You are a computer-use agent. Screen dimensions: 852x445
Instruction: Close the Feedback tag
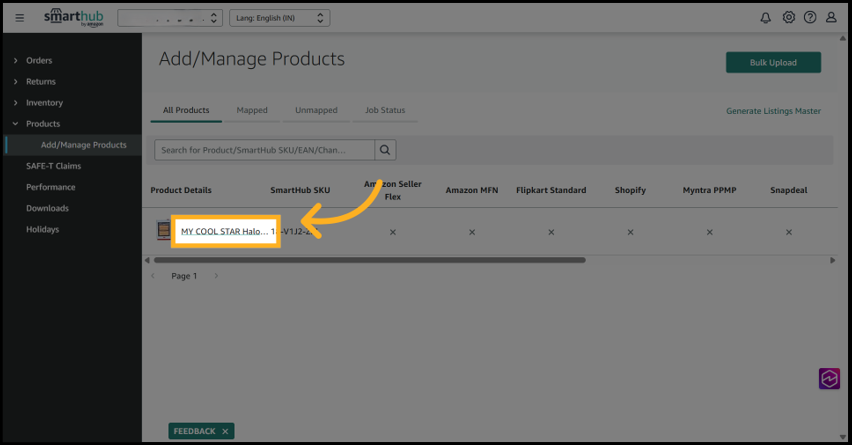pyautogui.click(x=226, y=431)
